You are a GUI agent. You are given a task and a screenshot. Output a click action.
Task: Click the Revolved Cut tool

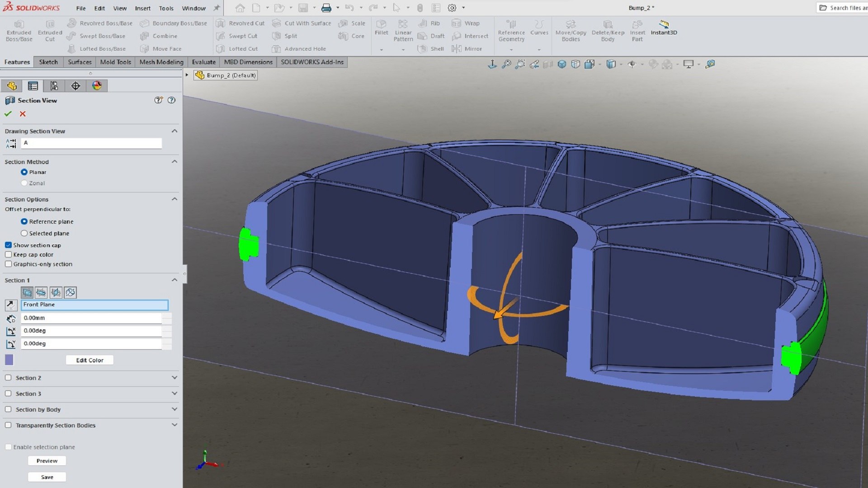point(240,23)
